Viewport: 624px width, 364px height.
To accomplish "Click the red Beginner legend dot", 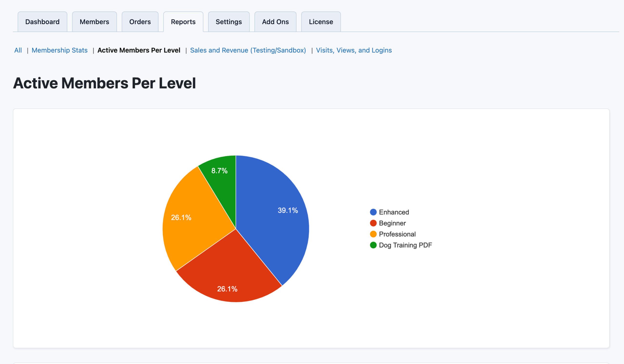I will pyautogui.click(x=373, y=223).
